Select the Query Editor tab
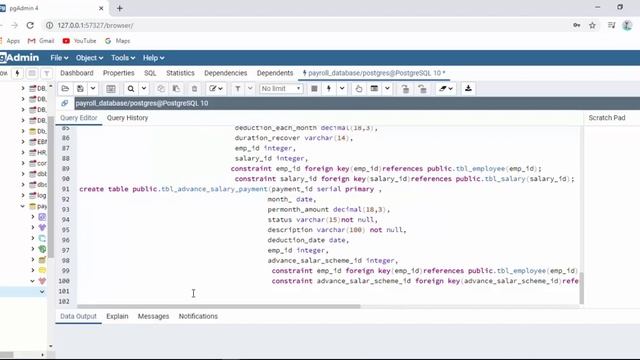The width and height of the screenshot is (640, 360). click(x=79, y=118)
